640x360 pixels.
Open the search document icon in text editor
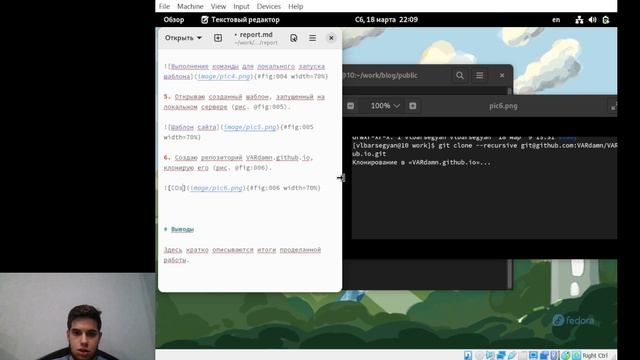pos(293,38)
